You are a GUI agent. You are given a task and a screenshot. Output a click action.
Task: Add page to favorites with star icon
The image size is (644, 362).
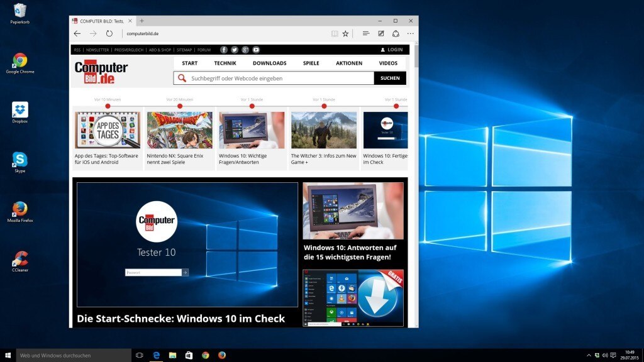(345, 33)
